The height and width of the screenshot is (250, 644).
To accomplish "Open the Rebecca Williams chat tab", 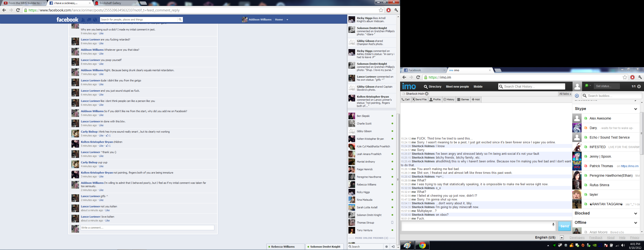I will [x=286, y=247].
